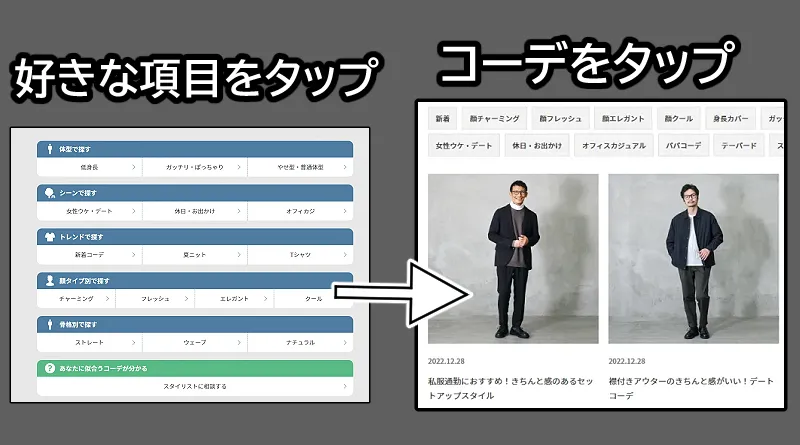Select the 顔フレッシュ tag
The height and width of the screenshot is (445, 800).
pos(560,118)
